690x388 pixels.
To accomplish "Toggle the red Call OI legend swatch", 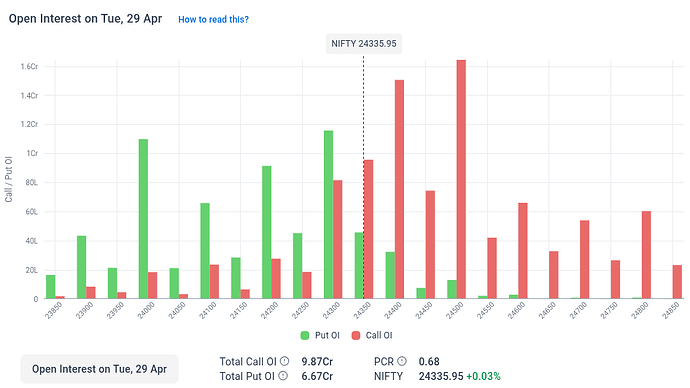I will pyautogui.click(x=356, y=335).
